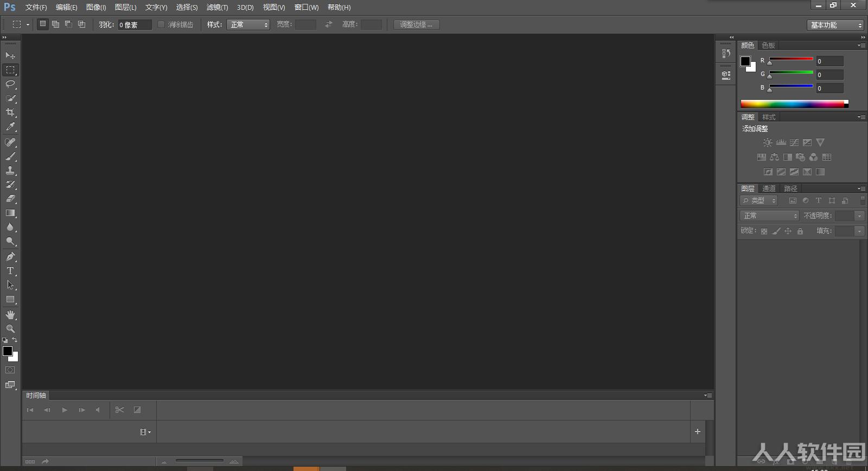Select the Path Selection tool
Image resolution: width=868 pixels, height=471 pixels.
(10, 285)
